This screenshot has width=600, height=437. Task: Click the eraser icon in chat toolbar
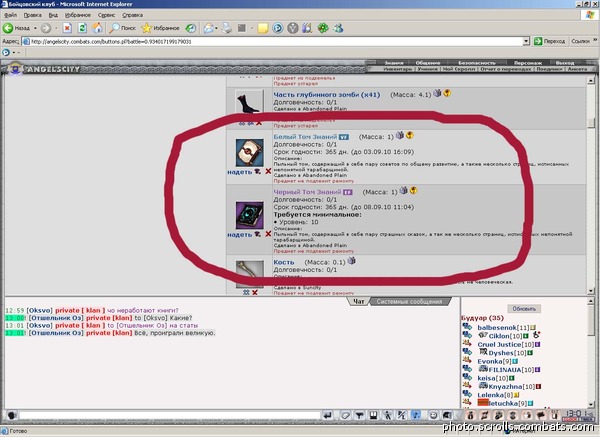tap(345, 415)
